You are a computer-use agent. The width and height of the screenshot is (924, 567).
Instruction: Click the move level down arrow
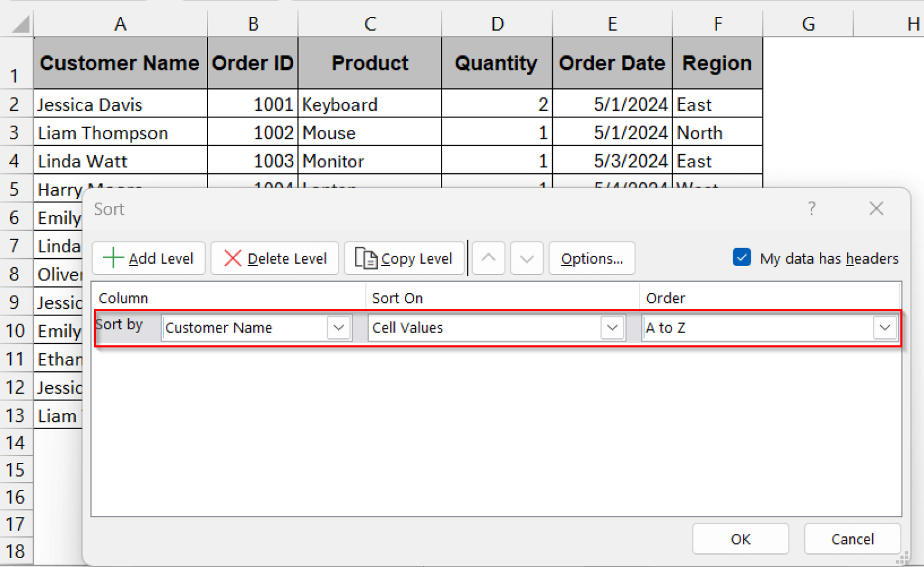click(526, 258)
